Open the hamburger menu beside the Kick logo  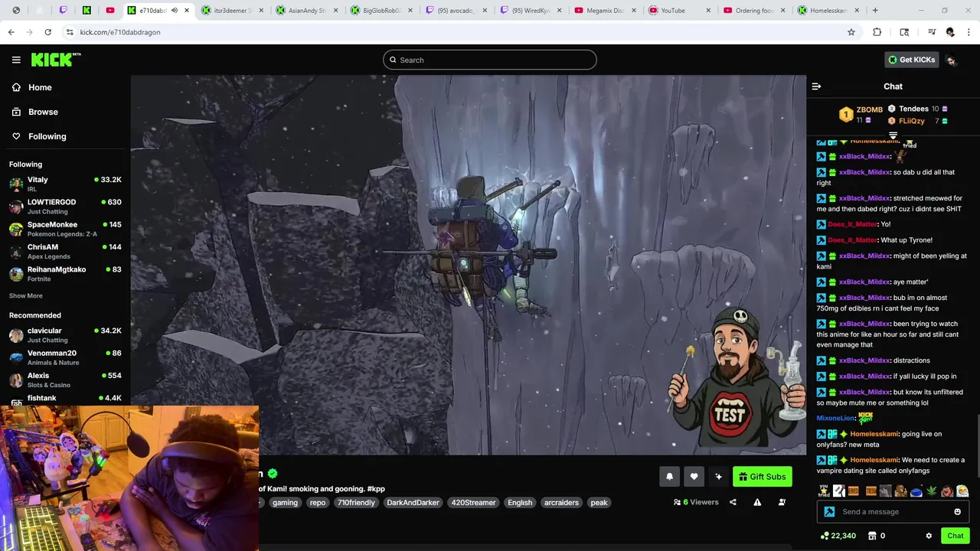tap(16, 60)
